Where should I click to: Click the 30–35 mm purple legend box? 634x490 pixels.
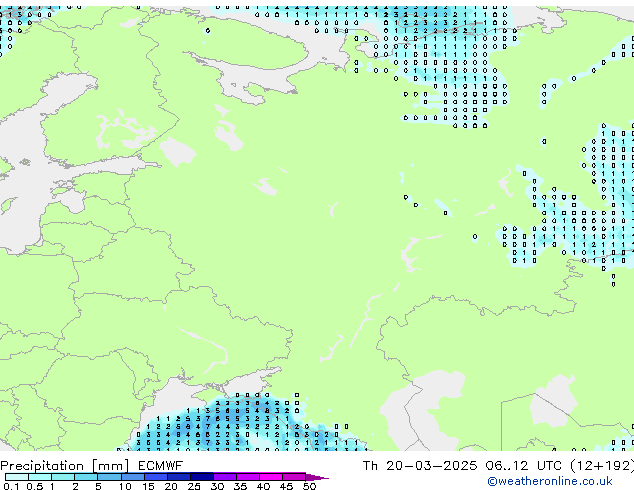point(225,477)
